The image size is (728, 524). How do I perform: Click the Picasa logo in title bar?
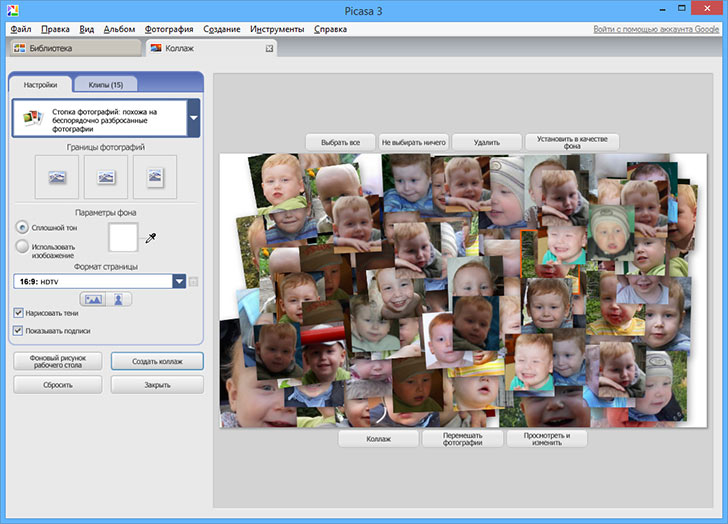click(x=12, y=10)
